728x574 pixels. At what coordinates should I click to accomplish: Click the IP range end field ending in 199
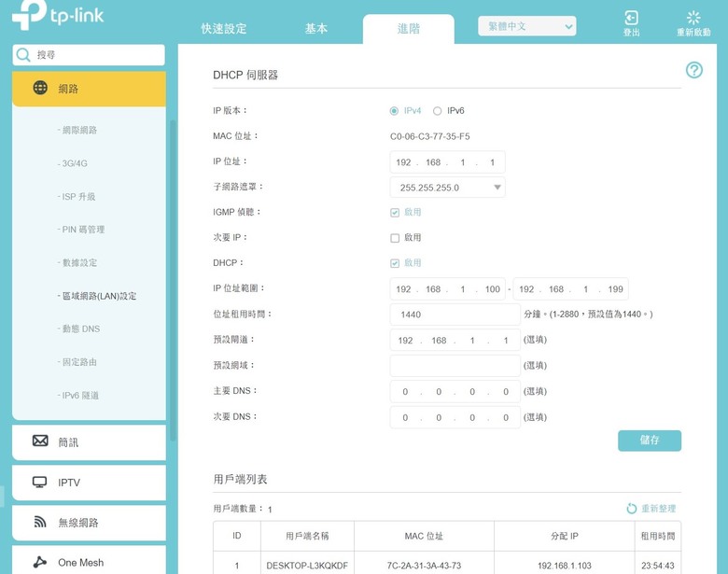tap(570, 288)
